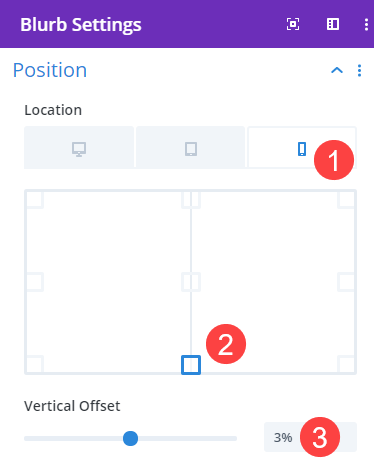Switch to desktop view tab
The height and width of the screenshot is (464, 374).
(79, 147)
